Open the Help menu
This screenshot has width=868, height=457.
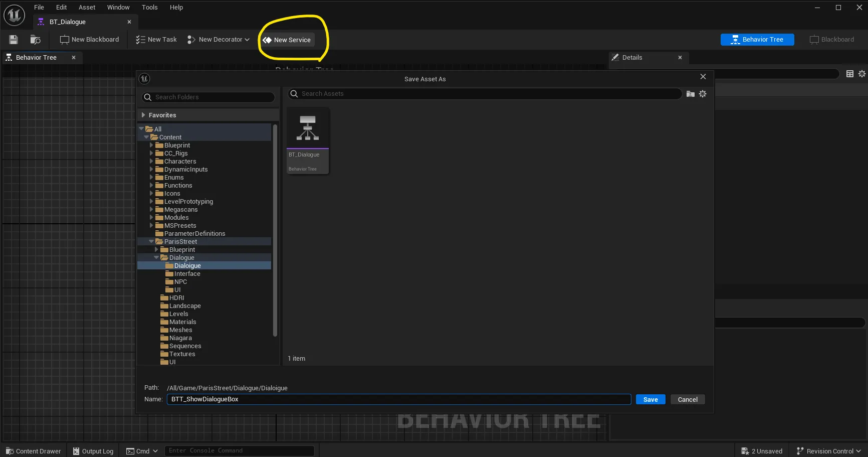(x=176, y=8)
